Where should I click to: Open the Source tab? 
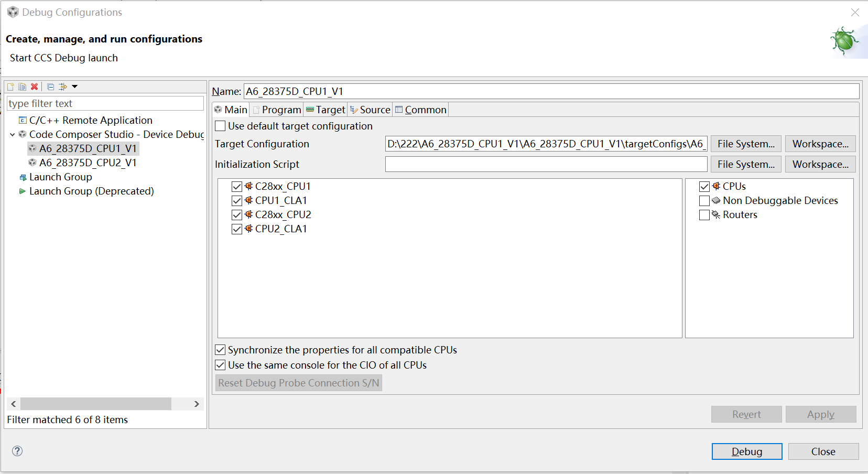coord(371,110)
